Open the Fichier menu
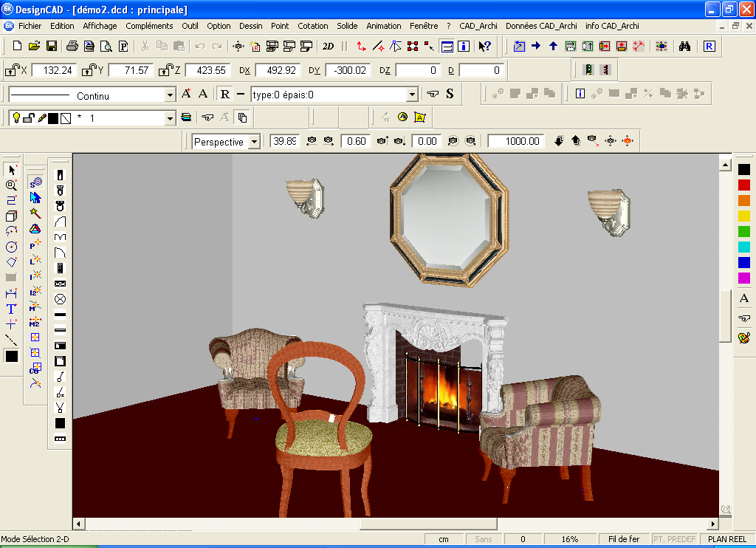 coord(30,26)
